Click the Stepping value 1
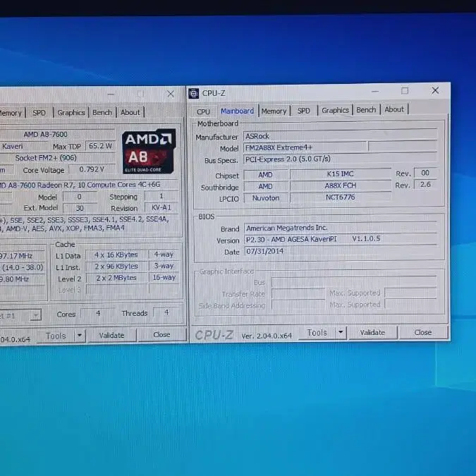The height and width of the screenshot is (476, 476). [161, 196]
